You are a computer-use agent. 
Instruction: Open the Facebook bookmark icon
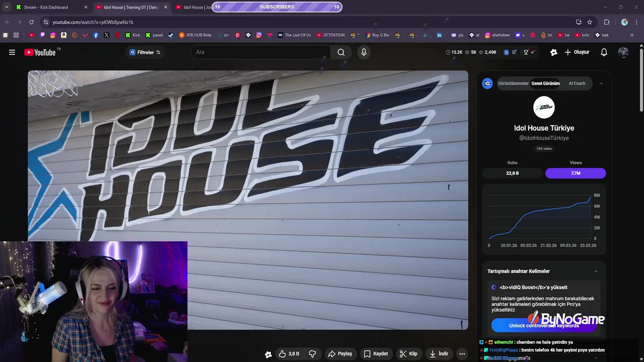pos(96,35)
